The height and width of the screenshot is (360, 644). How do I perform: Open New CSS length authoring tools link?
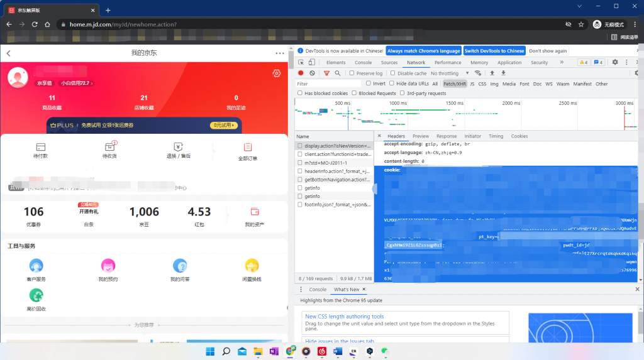344,317
